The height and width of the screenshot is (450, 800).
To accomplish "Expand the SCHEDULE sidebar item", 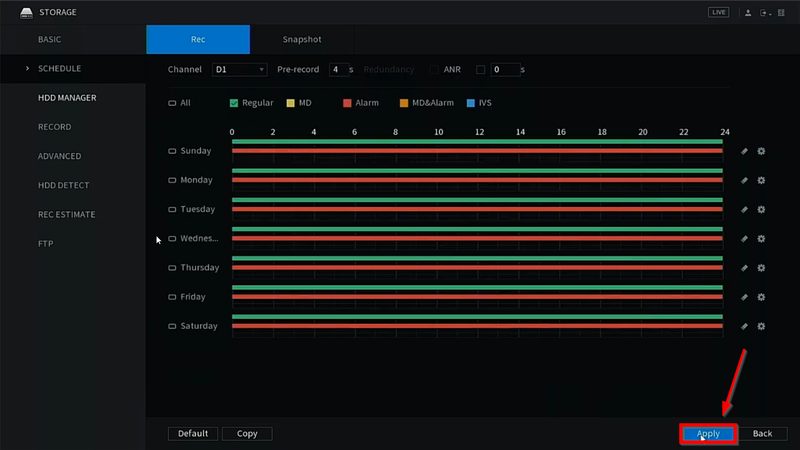I will (x=59, y=69).
